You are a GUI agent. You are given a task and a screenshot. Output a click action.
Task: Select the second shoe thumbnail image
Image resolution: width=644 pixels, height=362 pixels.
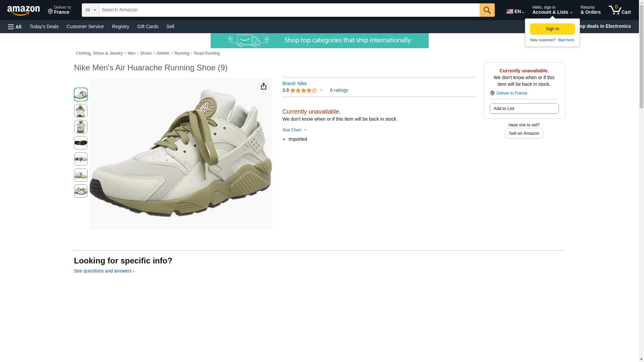coord(80,111)
